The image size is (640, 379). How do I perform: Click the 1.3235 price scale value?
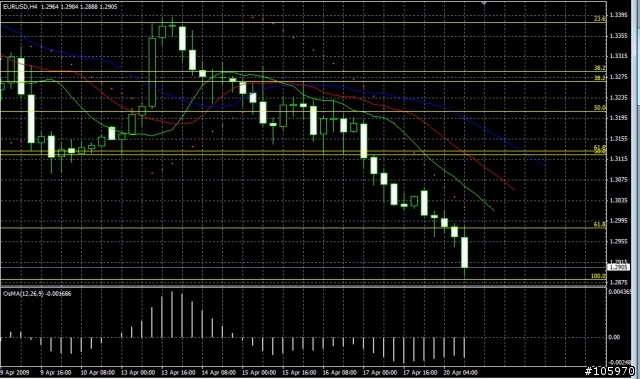pyautogui.click(x=618, y=98)
